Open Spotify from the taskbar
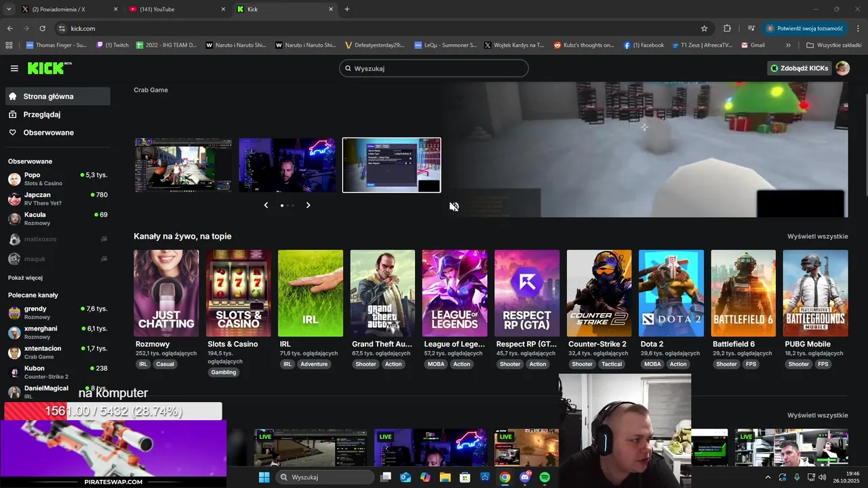This screenshot has height=488, width=868. 545,477
